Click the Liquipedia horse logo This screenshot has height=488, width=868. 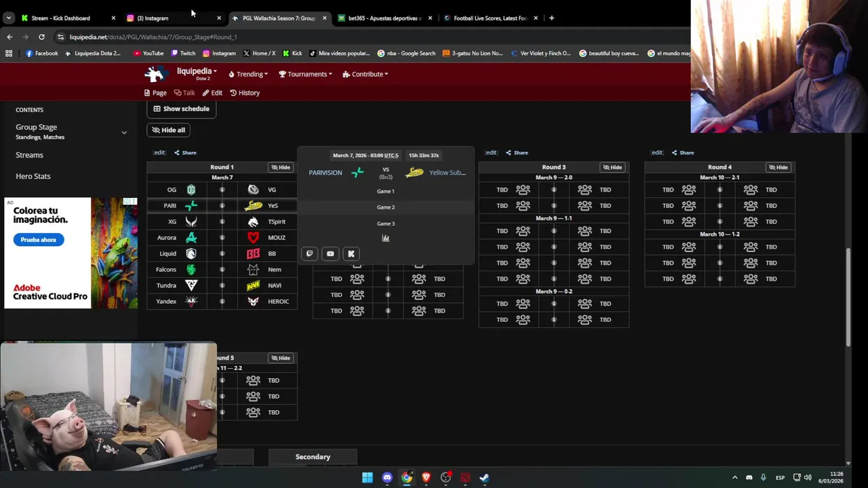[155, 74]
